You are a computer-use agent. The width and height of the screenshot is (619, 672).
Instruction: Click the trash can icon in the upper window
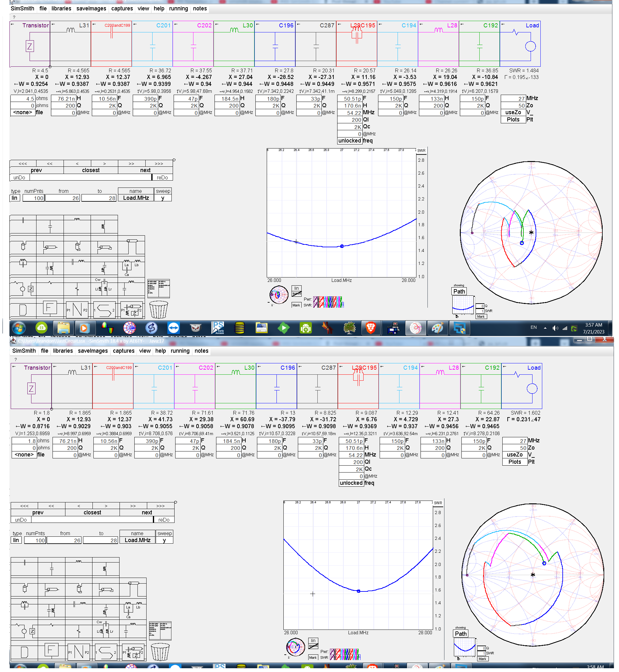pos(159,310)
